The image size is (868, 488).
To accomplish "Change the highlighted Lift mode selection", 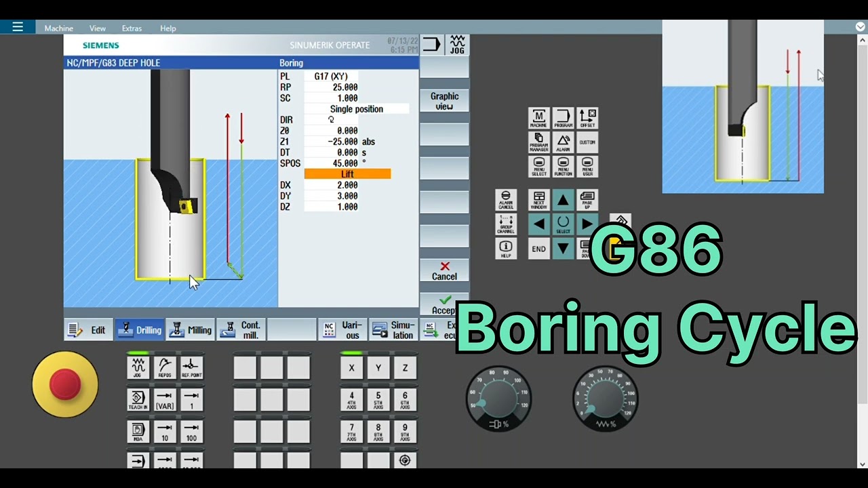I will pyautogui.click(x=347, y=174).
